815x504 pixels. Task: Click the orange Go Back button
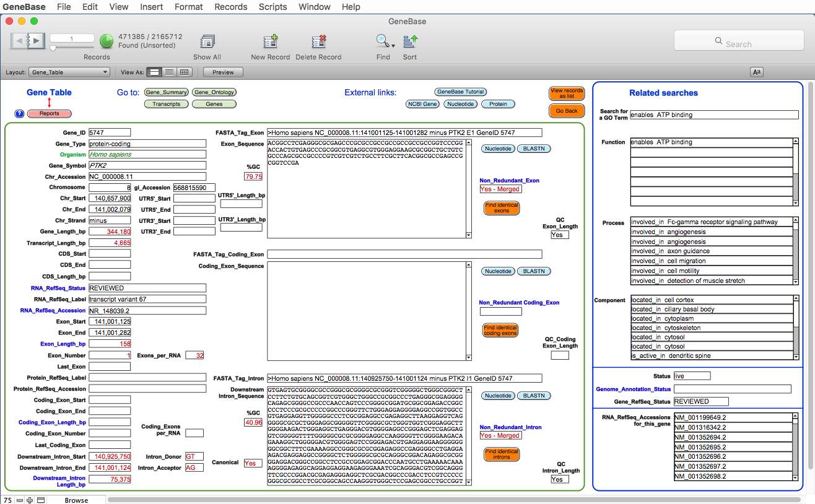567,111
